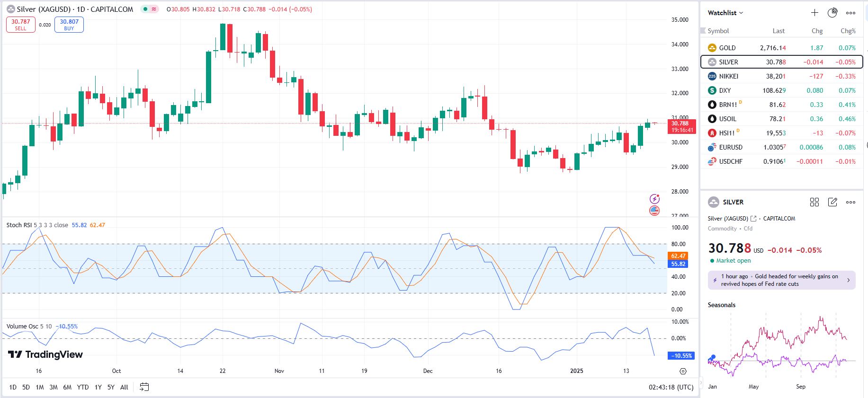Toggle the pink approximate indicator in chart header
Viewport: 868px width, 398px height.
(x=154, y=9)
